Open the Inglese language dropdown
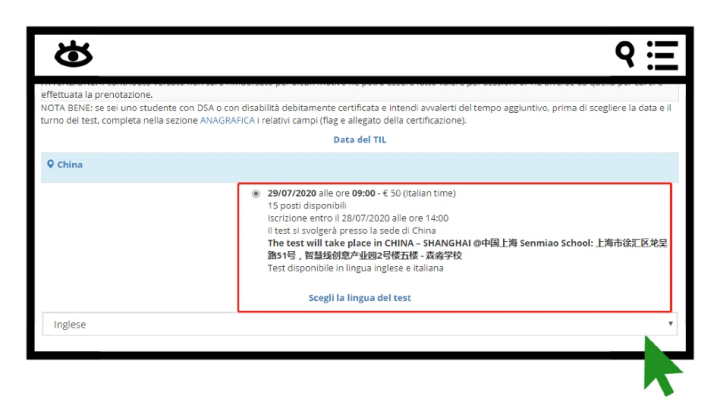 [360, 324]
